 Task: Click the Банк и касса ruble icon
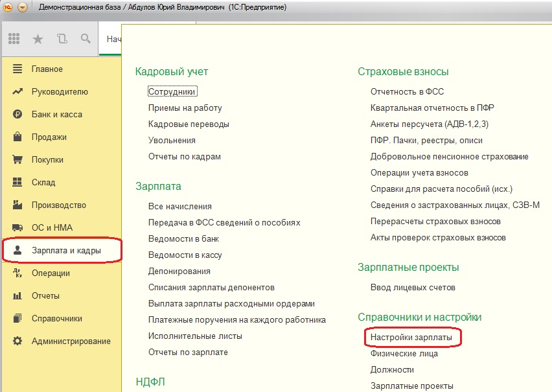click(x=17, y=114)
